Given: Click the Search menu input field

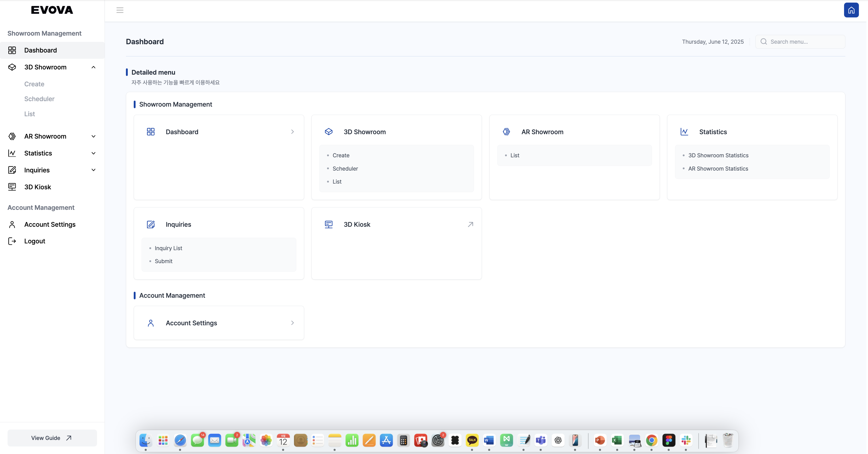Looking at the screenshot, I should (x=800, y=41).
